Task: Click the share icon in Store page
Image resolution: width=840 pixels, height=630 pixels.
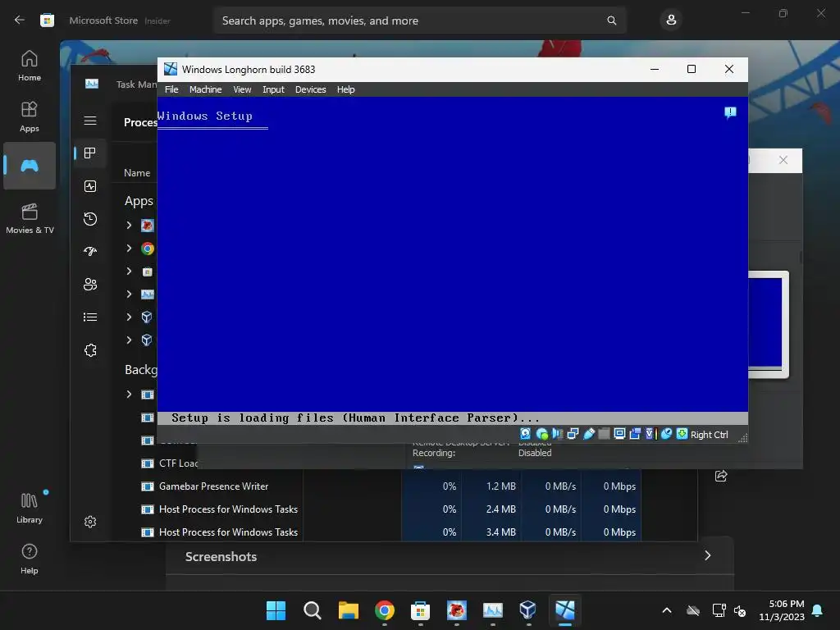Action: [721, 476]
